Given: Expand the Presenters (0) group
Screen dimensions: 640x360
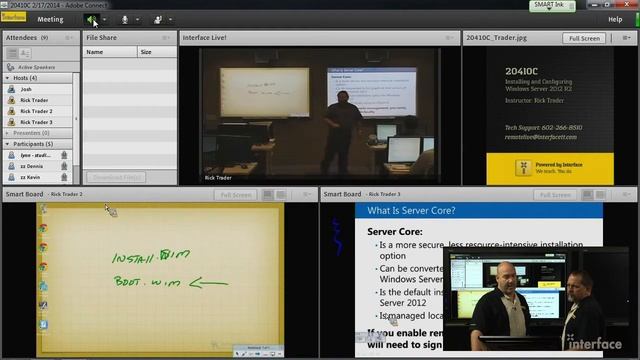Looking at the screenshot, I should point(7,133).
